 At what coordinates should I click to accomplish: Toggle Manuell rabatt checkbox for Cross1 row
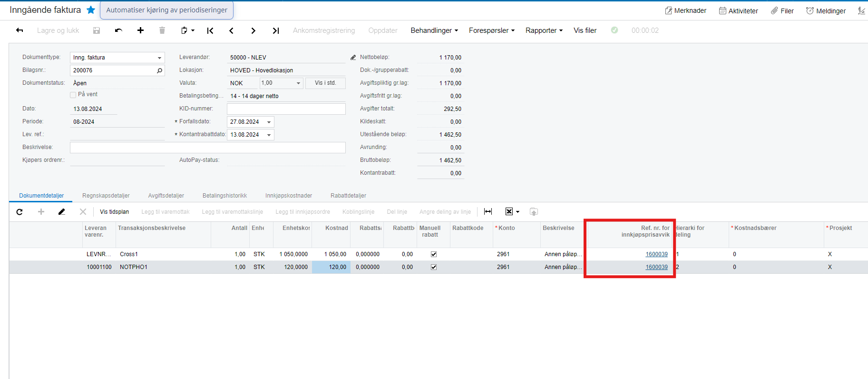[434, 254]
